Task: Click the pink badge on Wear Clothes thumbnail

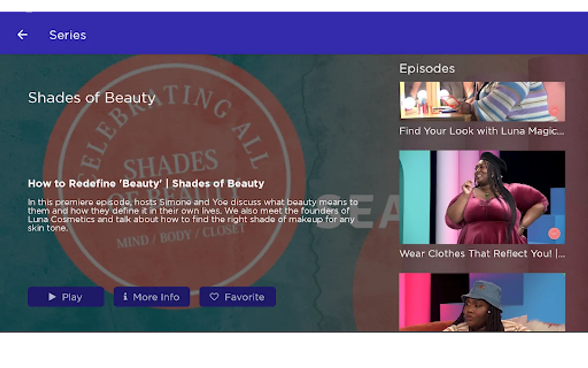Action: tap(554, 233)
